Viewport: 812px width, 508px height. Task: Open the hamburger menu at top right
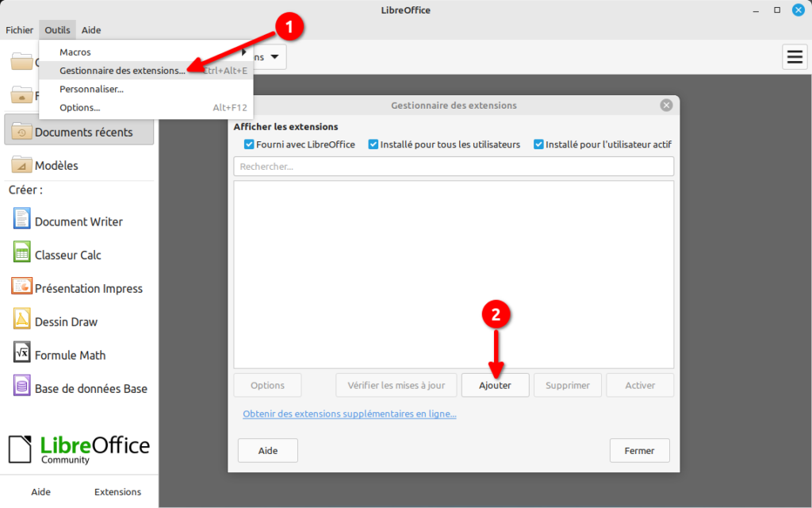[x=795, y=56]
